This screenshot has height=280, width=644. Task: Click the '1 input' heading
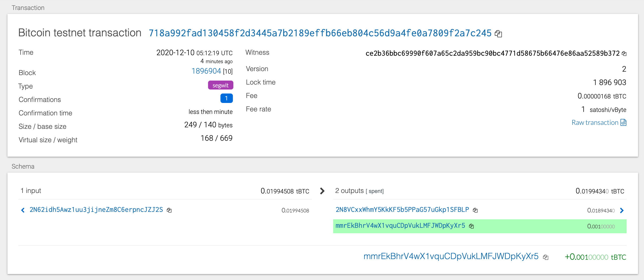[x=31, y=191]
